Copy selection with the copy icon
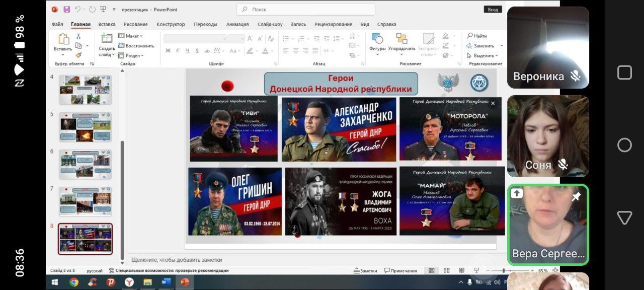 point(78,46)
